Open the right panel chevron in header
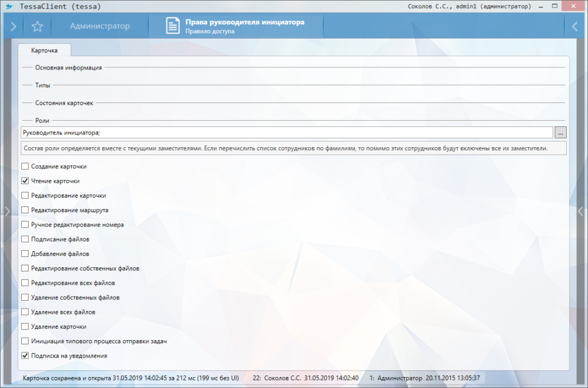 pos(575,26)
